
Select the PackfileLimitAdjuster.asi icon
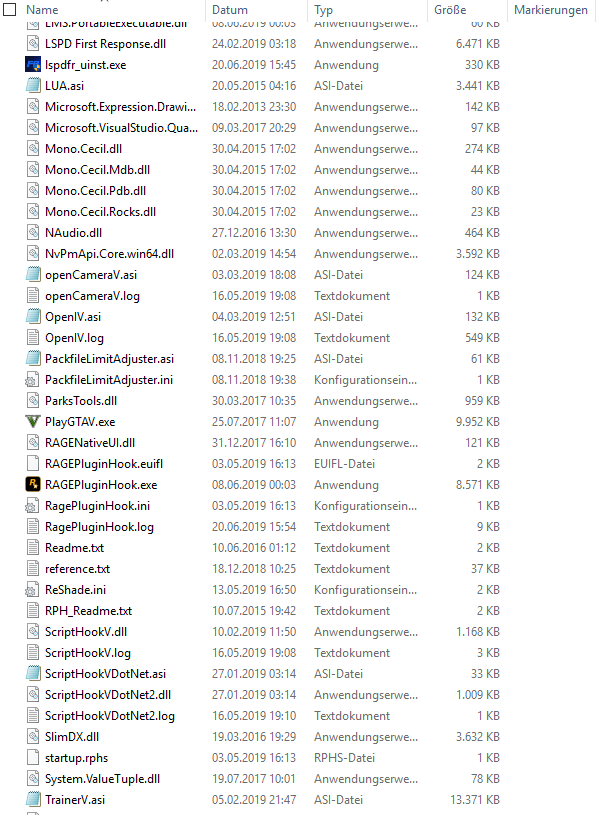pos(33,358)
